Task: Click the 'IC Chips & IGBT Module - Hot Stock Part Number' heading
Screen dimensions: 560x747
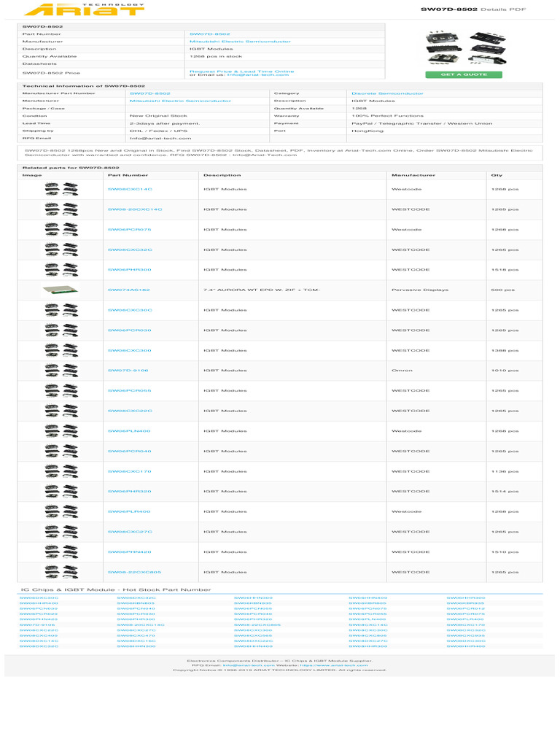Action: [x=116, y=589]
